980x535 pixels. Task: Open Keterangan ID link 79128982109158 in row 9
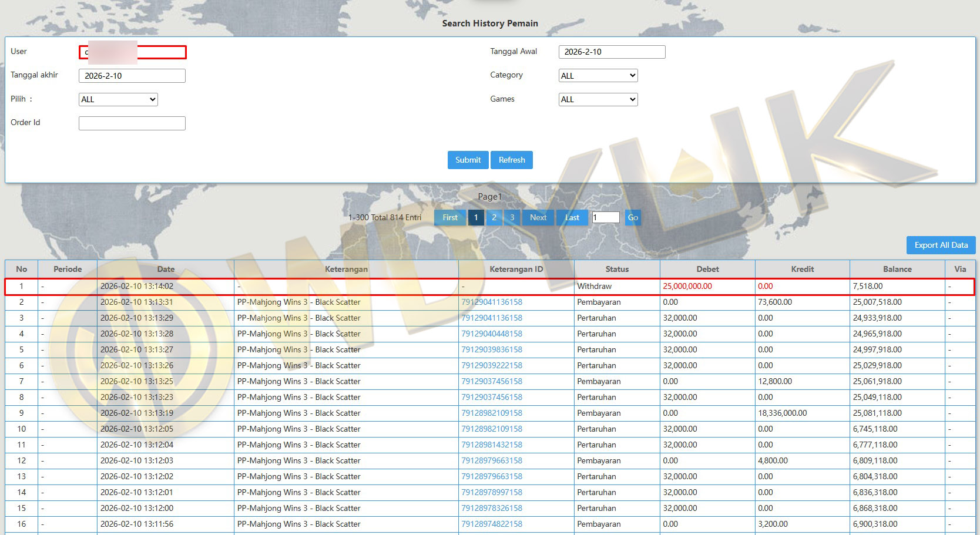click(492, 413)
